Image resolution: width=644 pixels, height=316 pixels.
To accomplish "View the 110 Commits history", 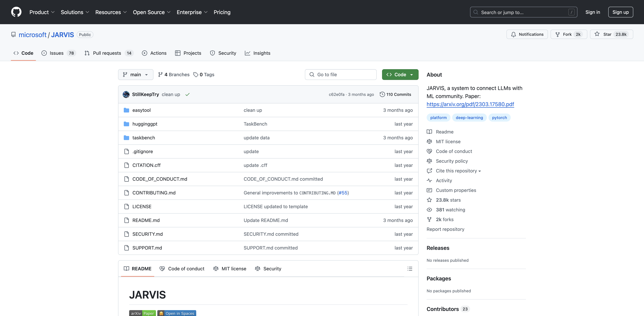I will pos(395,94).
